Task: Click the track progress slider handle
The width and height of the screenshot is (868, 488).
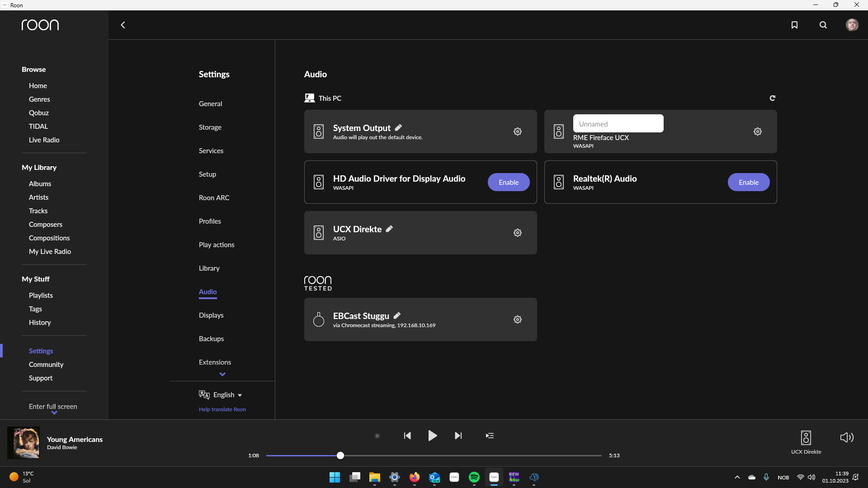Action: tap(340, 455)
